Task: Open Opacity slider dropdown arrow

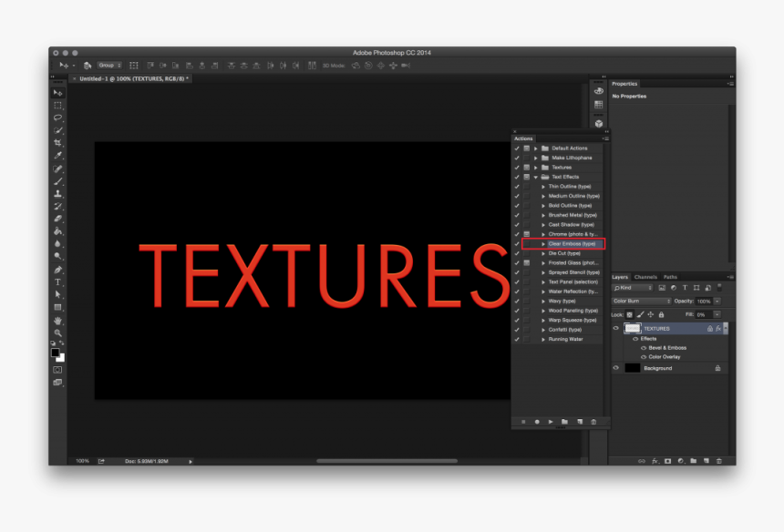Action: tap(717, 302)
